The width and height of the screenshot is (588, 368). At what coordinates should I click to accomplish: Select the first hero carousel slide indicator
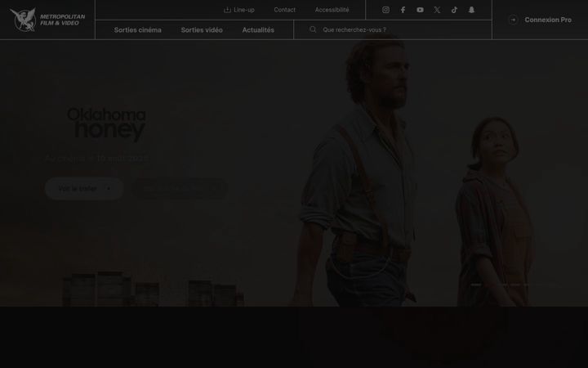tap(476, 285)
